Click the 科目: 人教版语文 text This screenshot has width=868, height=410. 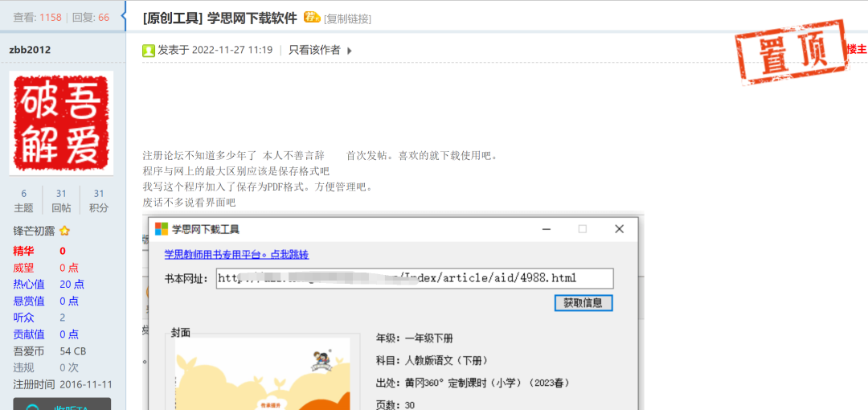click(432, 360)
